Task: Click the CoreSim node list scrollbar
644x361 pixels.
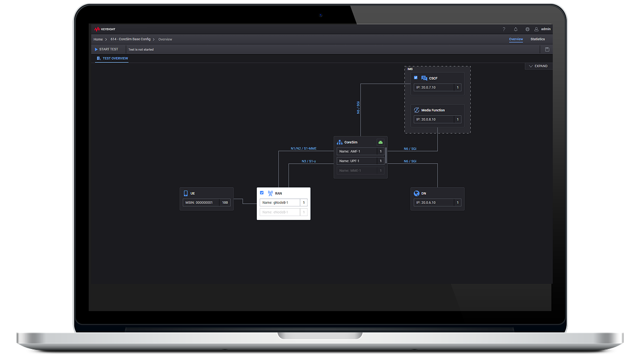Action: 386,156
